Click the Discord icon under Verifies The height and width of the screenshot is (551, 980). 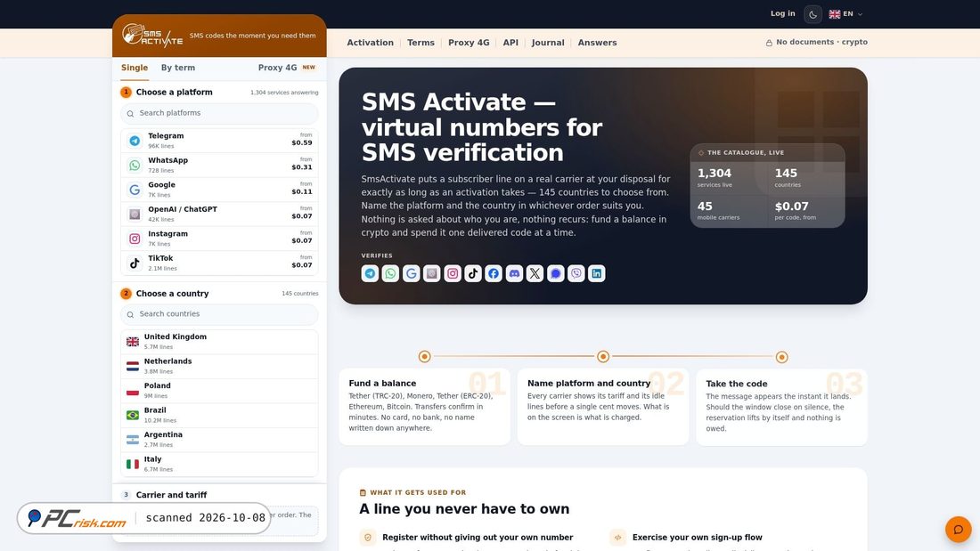514,273
